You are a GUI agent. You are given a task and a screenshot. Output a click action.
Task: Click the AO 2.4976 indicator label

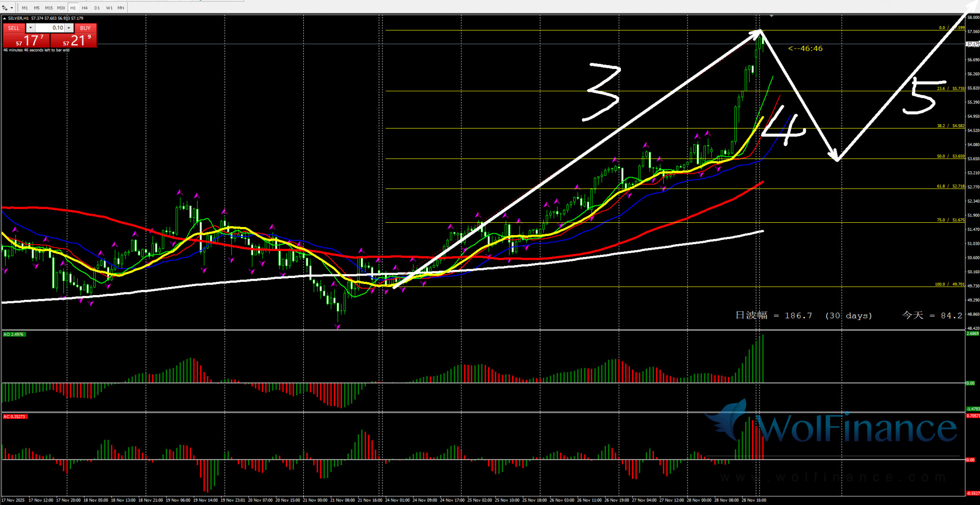coord(14,334)
